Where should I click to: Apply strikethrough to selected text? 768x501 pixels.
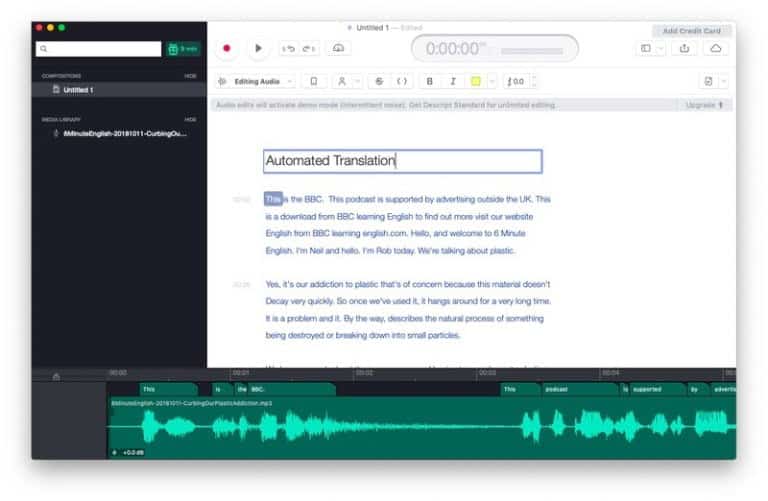[x=379, y=81]
